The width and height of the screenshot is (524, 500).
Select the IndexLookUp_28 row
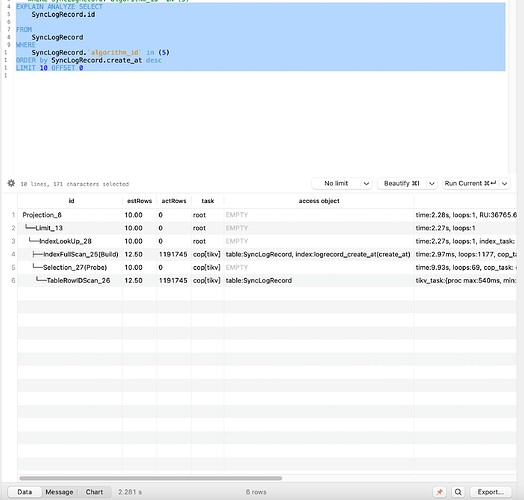point(267,241)
